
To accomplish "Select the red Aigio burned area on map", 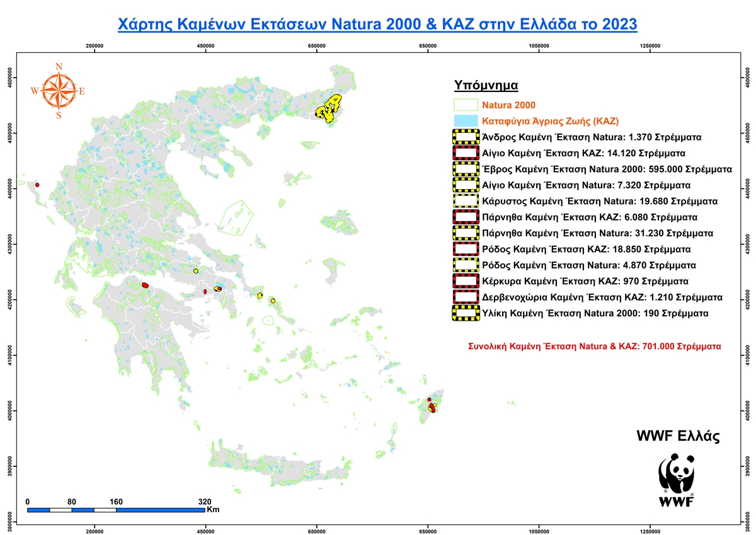I will [145, 285].
